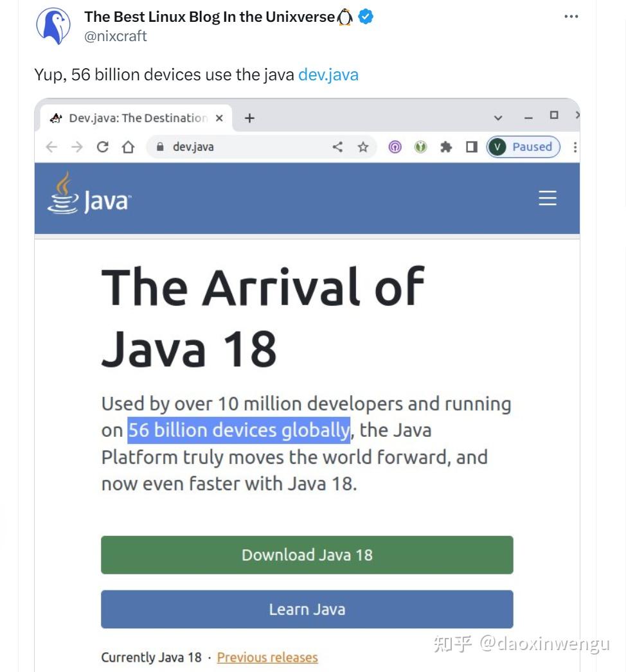Open the Java site hamburger menu
Image resolution: width=626 pixels, height=672 pixels.
[x=547, y=198]
